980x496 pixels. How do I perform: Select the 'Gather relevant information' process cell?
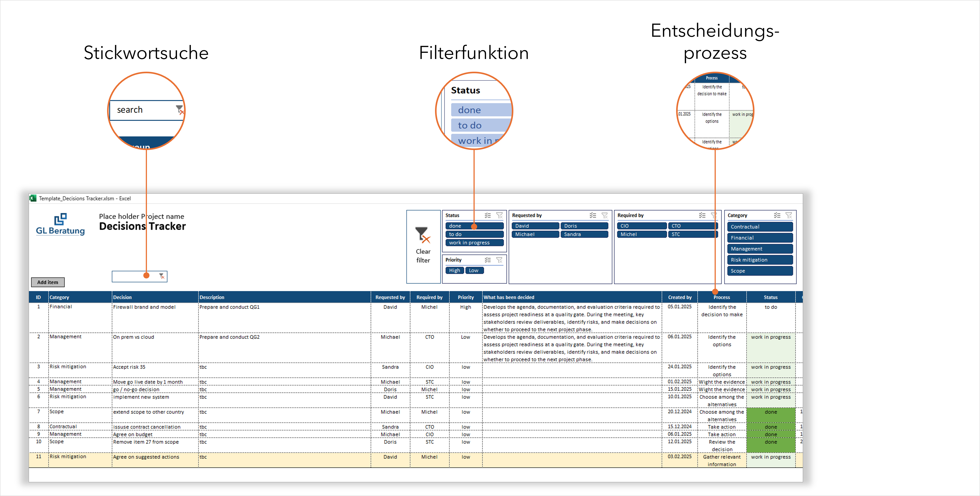click(x=722, y=460)
